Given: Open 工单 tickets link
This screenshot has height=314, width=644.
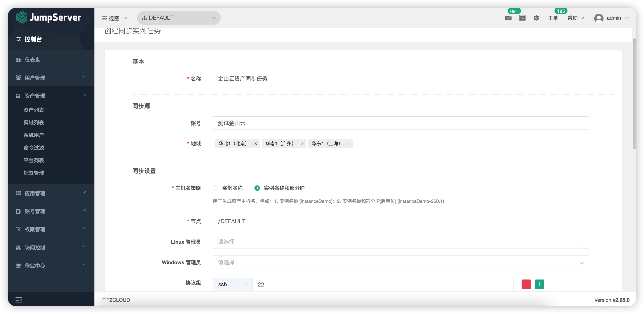Looking at the screenshot, I should [553, 18].
